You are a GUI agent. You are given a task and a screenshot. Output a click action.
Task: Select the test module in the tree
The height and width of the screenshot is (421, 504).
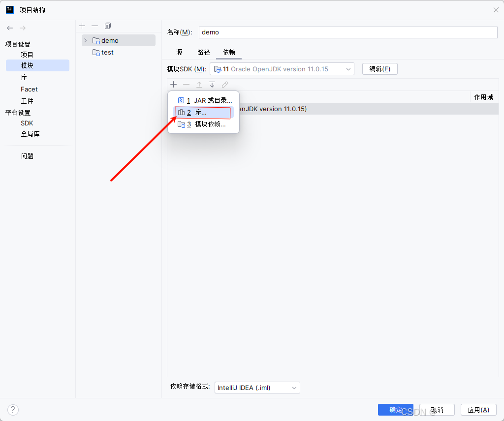pos(106,52)
